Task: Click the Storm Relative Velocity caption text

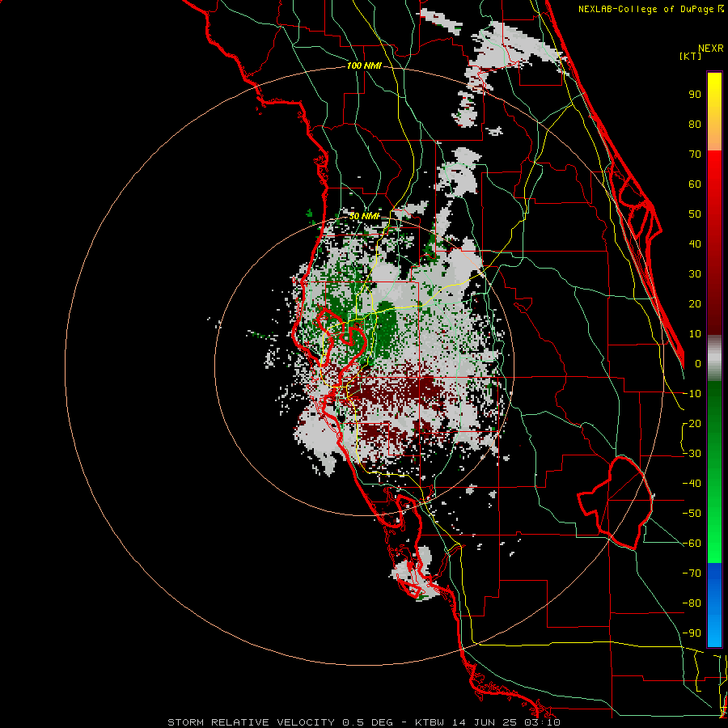Action: coord(363,722)
